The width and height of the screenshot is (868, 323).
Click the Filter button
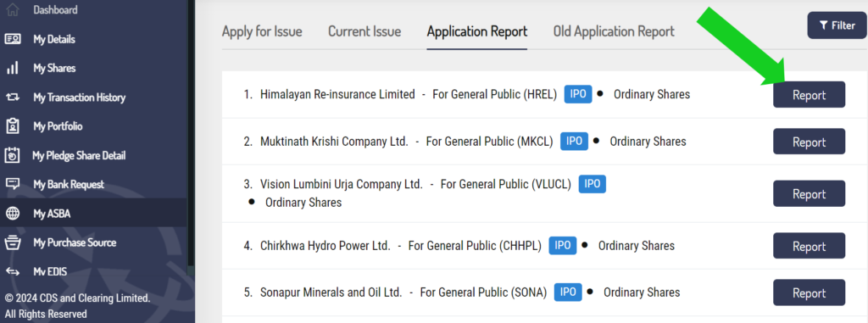pyautogui.click(x=837, y=25)
